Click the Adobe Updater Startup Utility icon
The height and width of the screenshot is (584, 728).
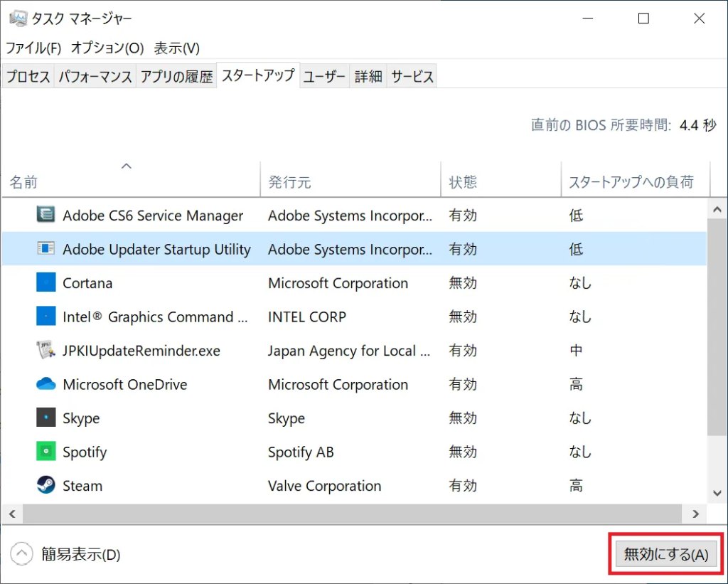pos(46,249)
